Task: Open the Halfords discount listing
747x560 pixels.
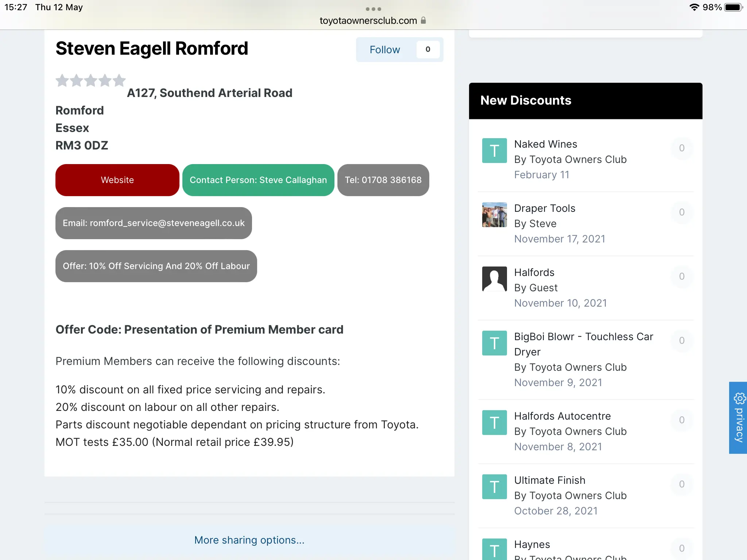Action: [x=534, y=272]
